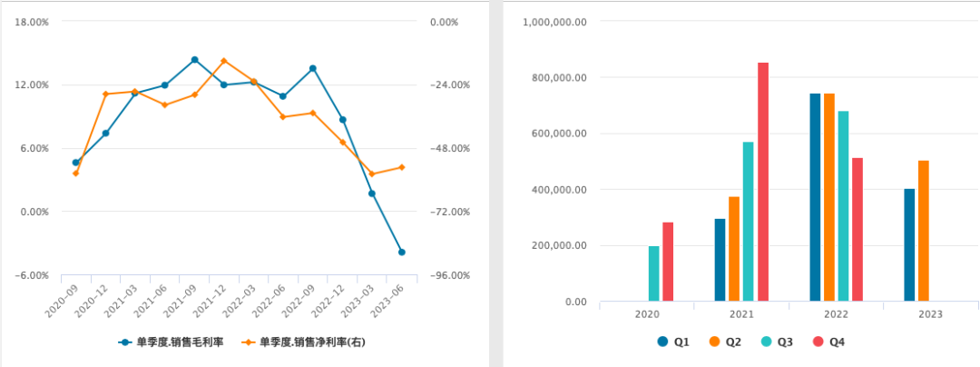Select the blue gross margin peak at 2021-09
This screenshot has height=367, width=980.
[x=194, y=60]
